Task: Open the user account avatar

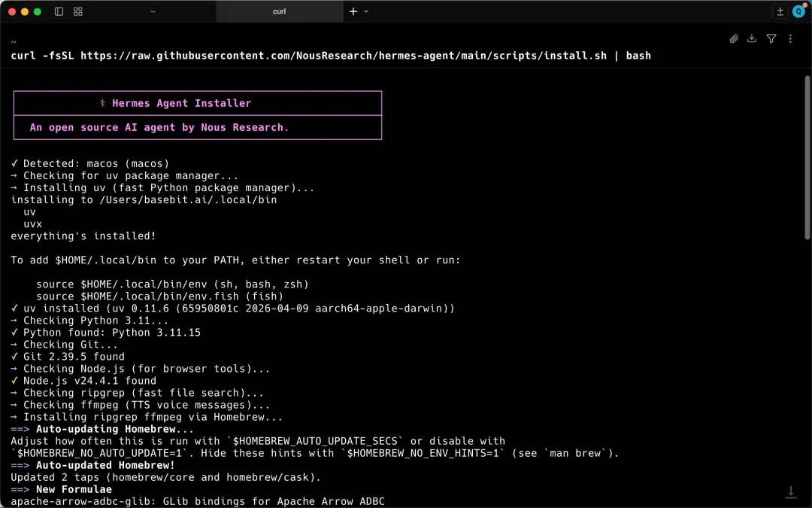Action: pyautogui.click(x=798, y=11)
